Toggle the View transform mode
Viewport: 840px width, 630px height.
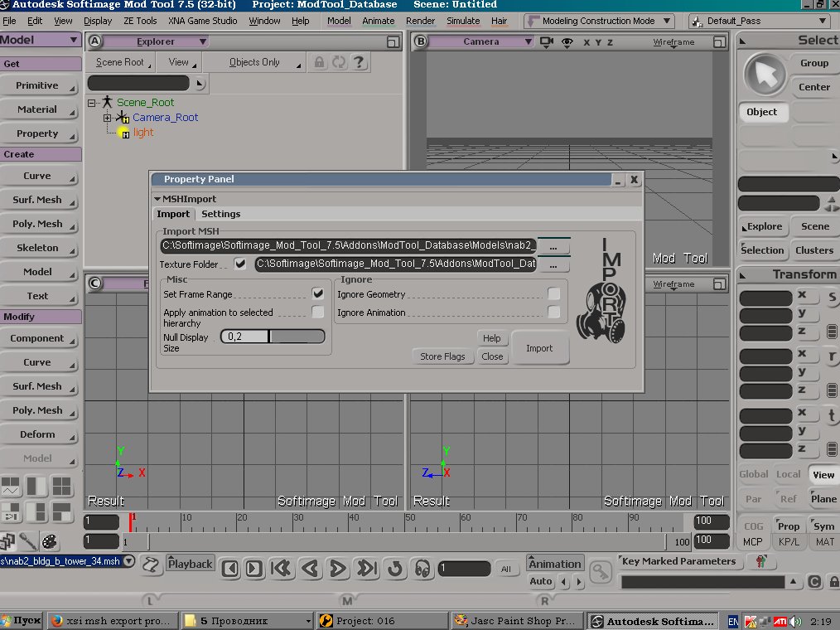(x=823, y=474)
